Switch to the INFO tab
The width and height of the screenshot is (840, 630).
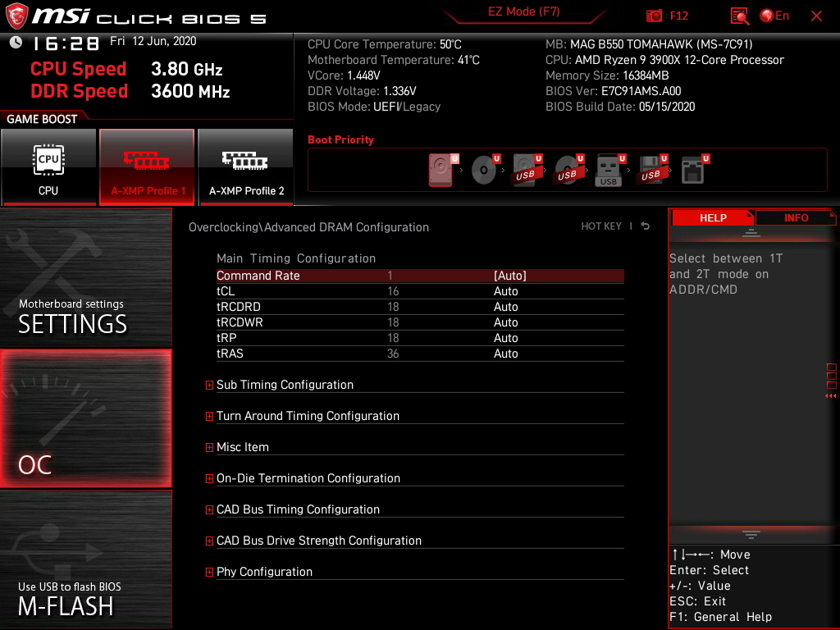tap(796, 217)
